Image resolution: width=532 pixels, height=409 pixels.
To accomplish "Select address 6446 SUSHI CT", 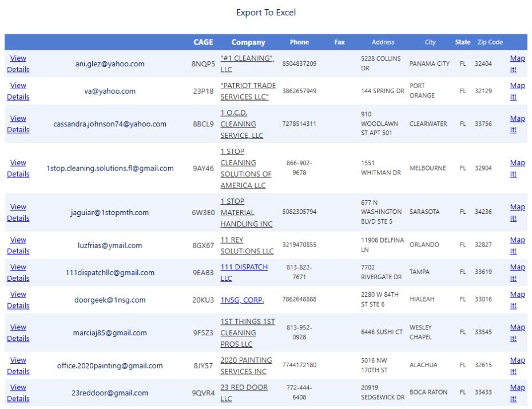I will [x=382, y=332].
